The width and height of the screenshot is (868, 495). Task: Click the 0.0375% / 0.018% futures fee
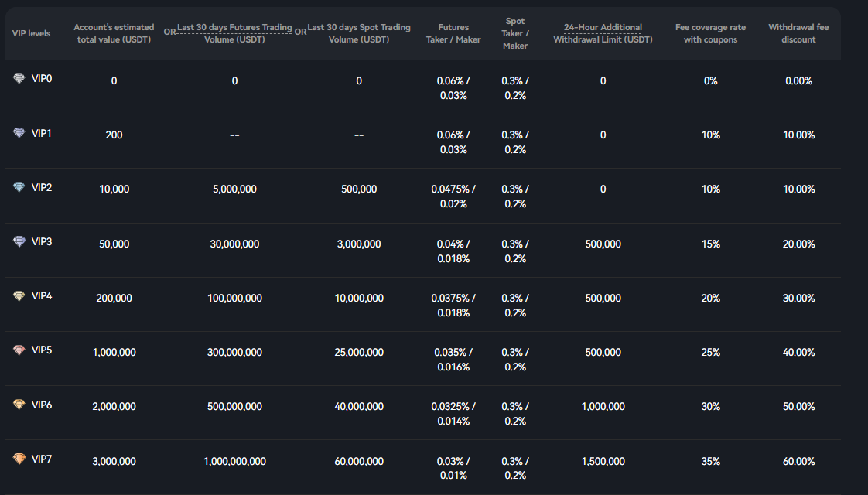453,306
